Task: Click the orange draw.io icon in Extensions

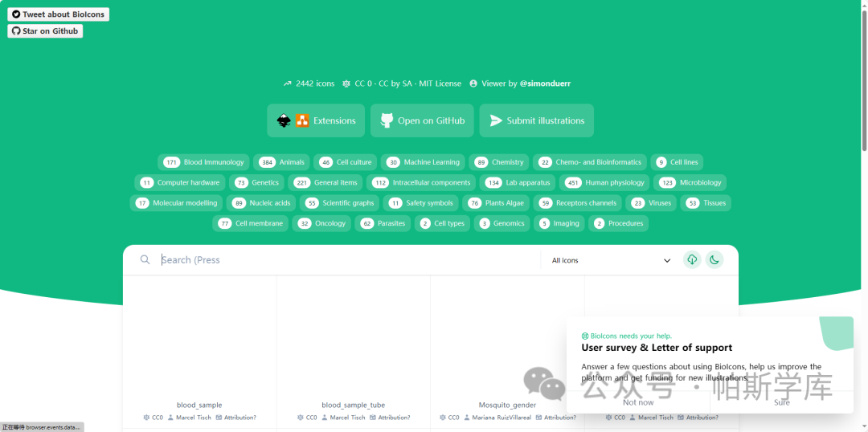Action: 302,120
